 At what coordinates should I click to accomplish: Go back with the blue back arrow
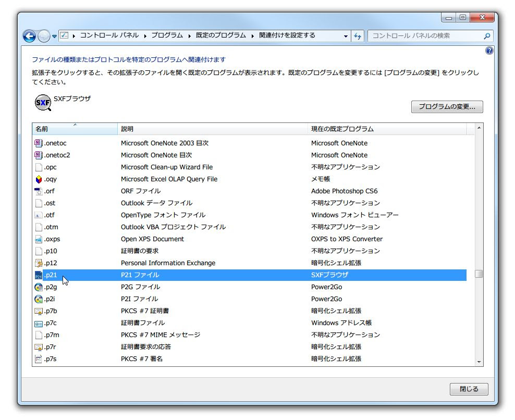tap(29, 36)
